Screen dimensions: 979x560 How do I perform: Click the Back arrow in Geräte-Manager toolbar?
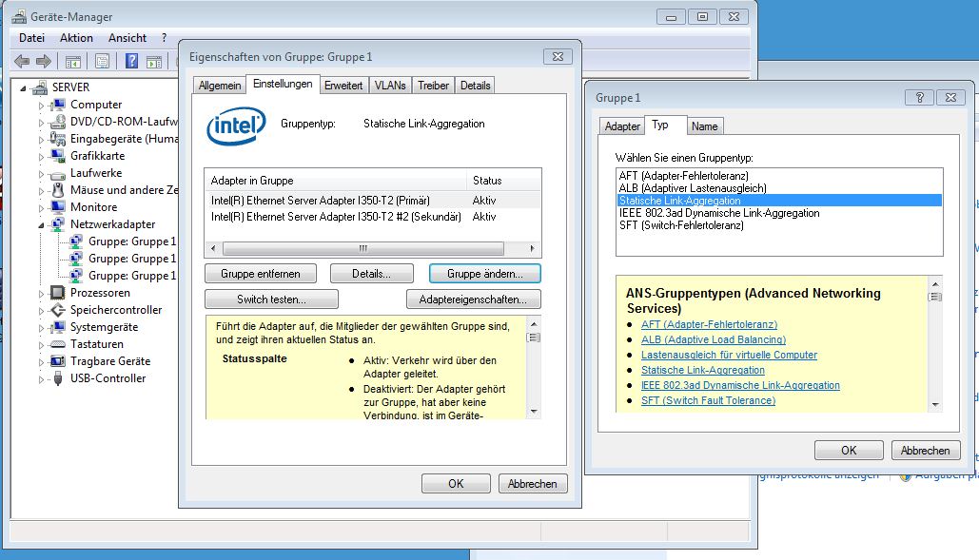[x=22, y=61]
